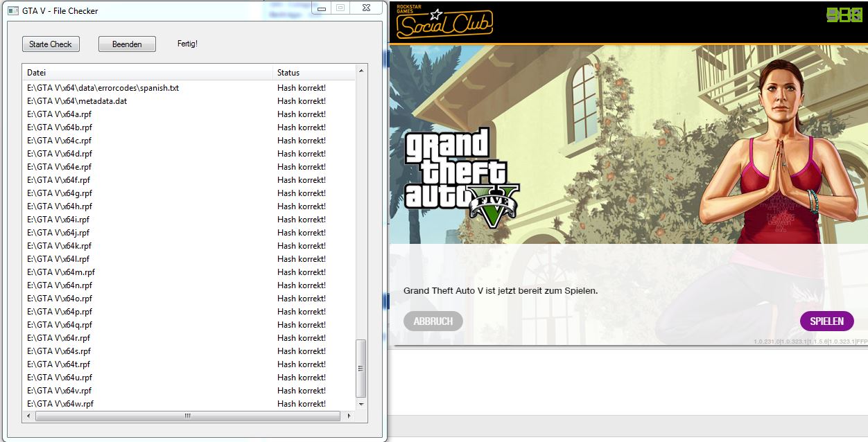This screenshot has width=868, height=442.
Task: Select row E:\GTA V\x64h.rpf
Action: (x=189, y=206)
